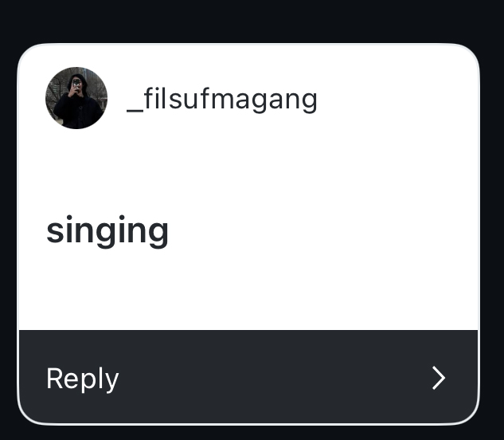Image resolution: width=504 pixels, height=440 pixels.
Task: Click the bold "singing" note text
Action: tap(107, 231)
